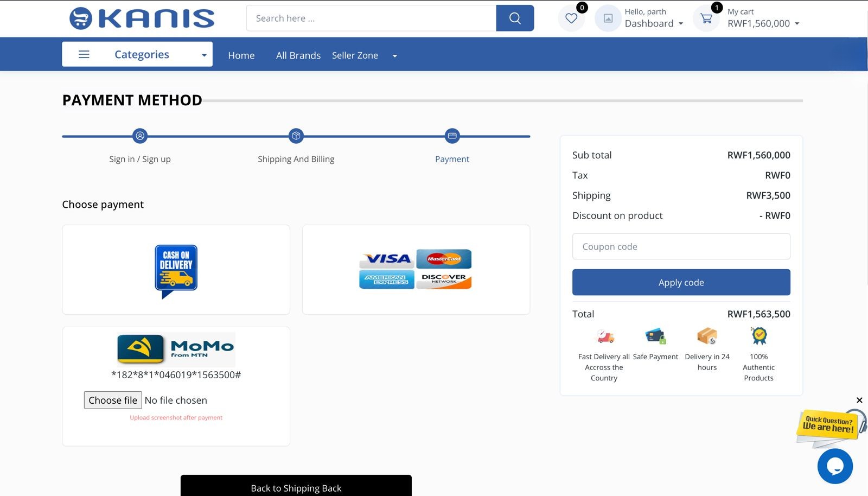The image size is (868, 496).
Task: Open the live chat bubble
Action: tap(834, 466)
